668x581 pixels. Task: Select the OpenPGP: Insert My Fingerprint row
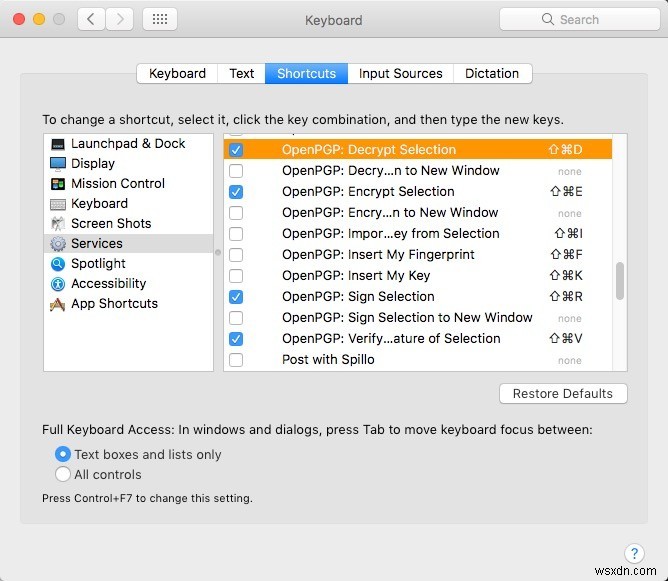[x=418, y=255]
